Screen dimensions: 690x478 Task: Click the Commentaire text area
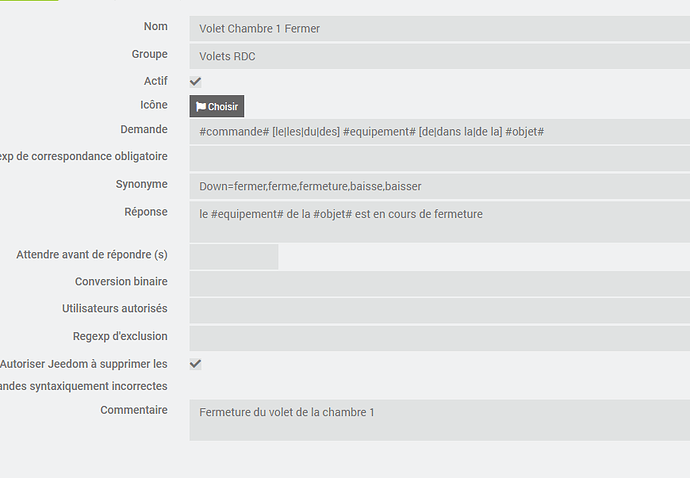(438, 420)
